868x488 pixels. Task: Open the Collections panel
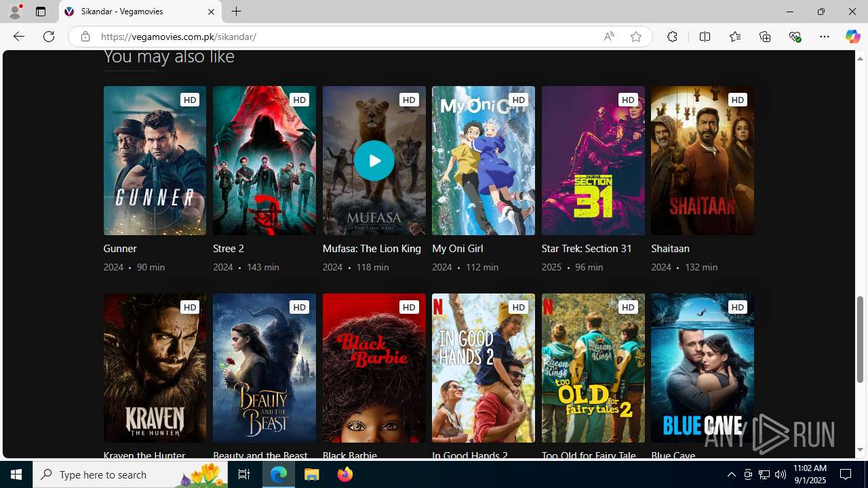pos(765,37)
